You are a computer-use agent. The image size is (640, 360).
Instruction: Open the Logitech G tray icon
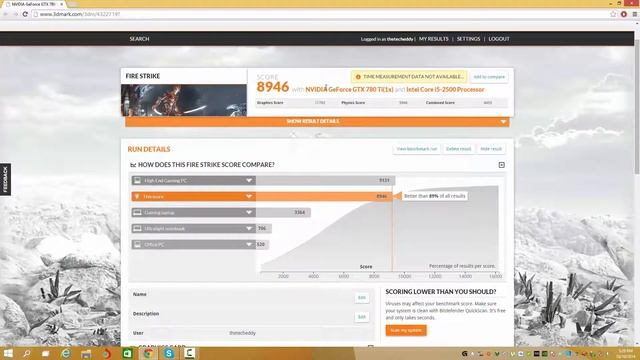pos(464,354)
